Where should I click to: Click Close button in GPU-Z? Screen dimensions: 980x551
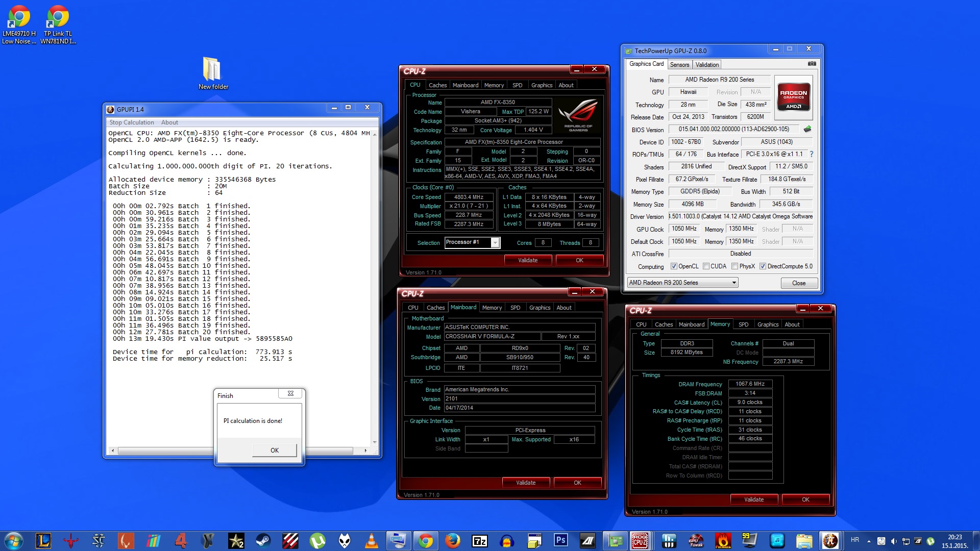(x=799, y=283)
